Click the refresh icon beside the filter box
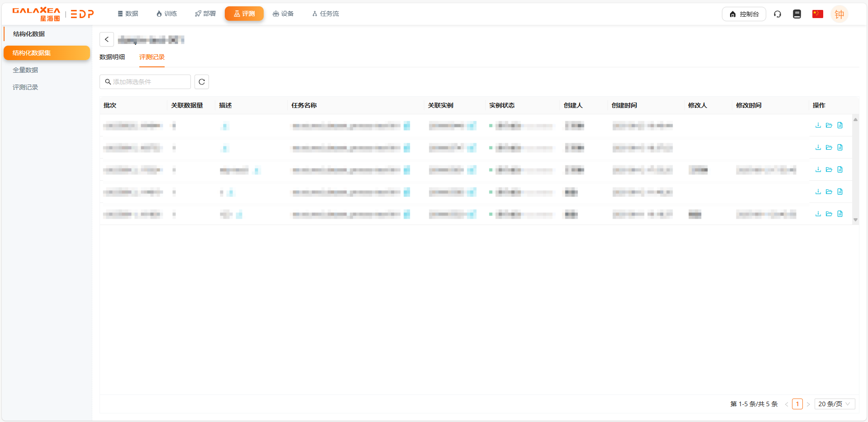The width and height of the screenshot is (868, 422). [x=202, y=82]
